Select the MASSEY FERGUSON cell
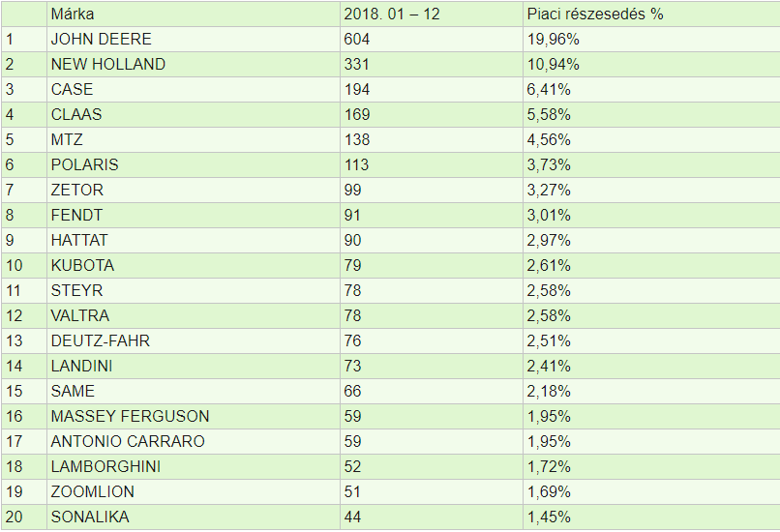 (x=130, y=417)
